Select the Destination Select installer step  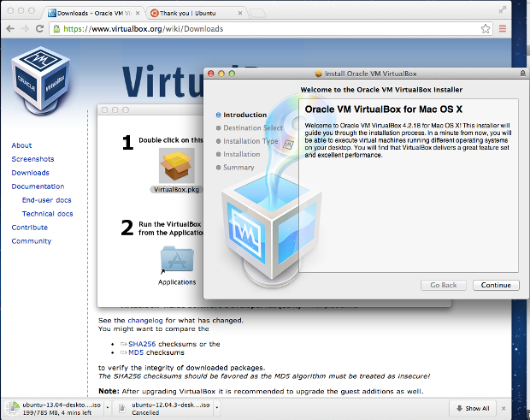tap(249, 127)
